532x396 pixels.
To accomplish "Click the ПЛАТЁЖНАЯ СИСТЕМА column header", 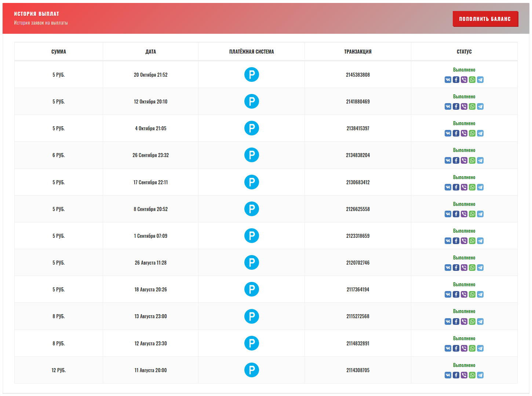I will [x=251, y=52].
